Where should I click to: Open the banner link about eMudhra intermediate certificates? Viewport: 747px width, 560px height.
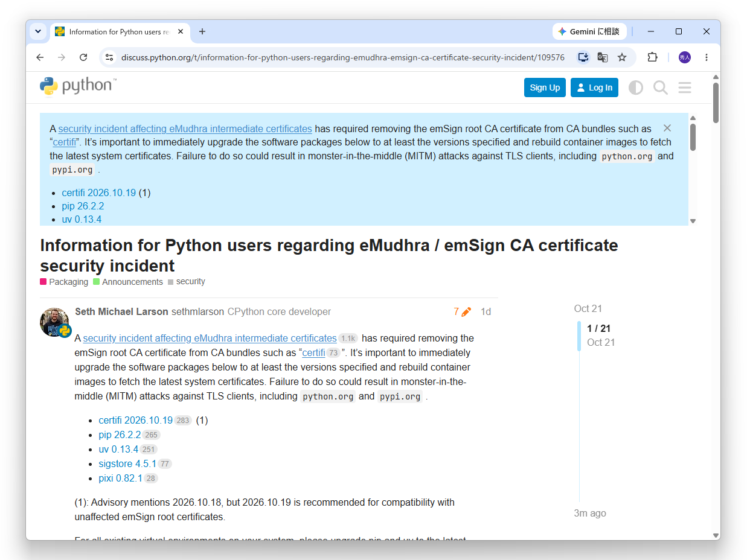185,129
